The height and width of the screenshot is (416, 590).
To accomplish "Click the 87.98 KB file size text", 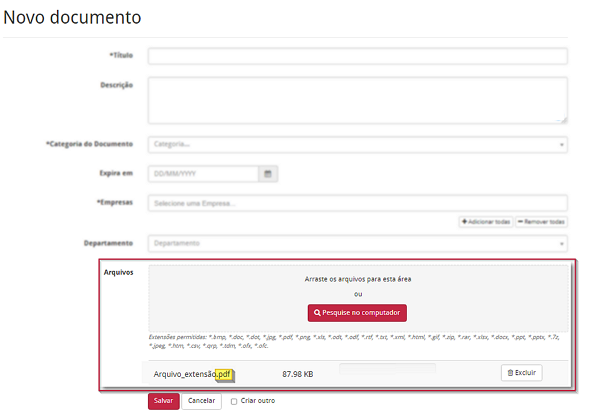I will [298, 374].
